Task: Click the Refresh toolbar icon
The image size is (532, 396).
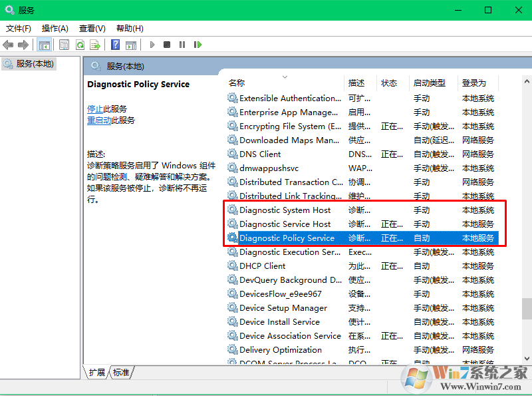Action: (x=80, y=45)
